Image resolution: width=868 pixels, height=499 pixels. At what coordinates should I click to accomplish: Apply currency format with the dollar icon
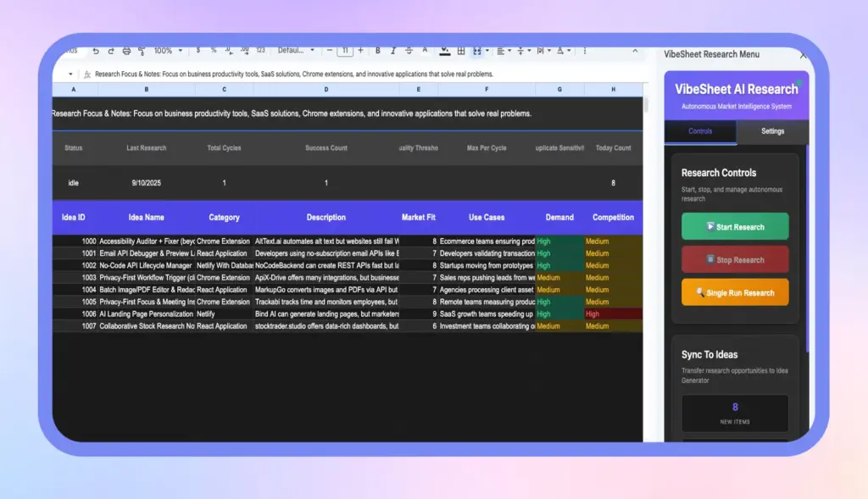(199, 51)
